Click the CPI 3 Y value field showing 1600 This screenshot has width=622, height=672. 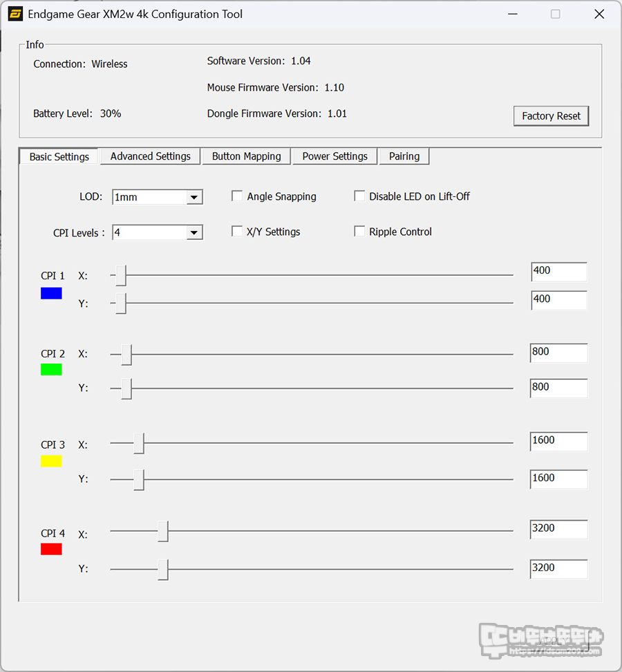[x=558, y=479]
